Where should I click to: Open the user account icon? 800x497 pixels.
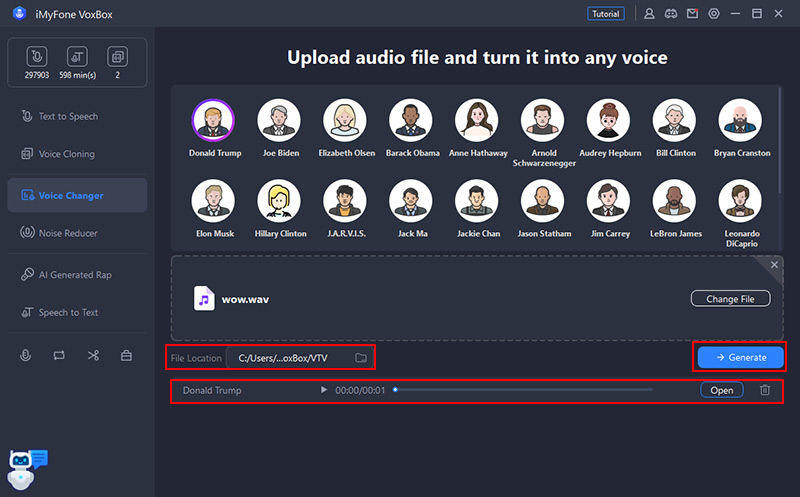pos(649,14)
